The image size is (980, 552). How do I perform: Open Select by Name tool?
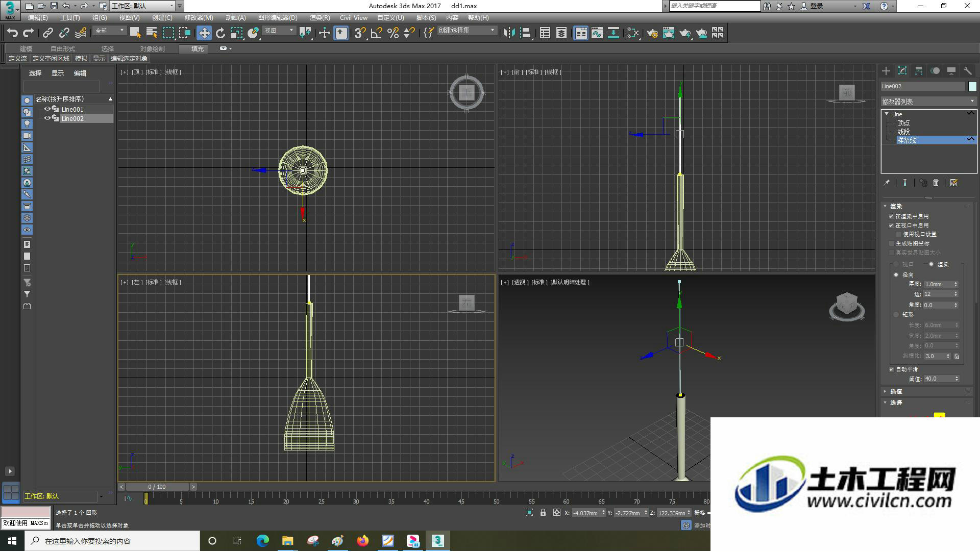point(152,33)
